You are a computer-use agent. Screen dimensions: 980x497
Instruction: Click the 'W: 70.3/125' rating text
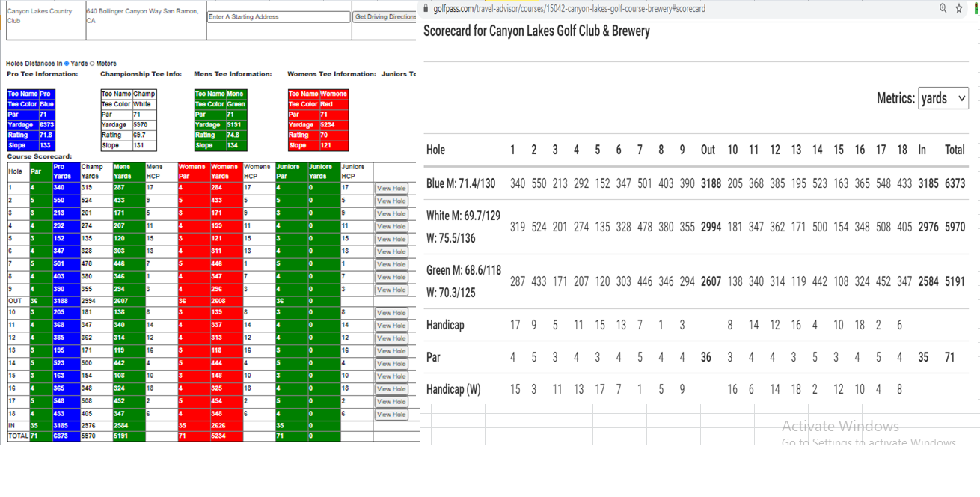click(452, 293)
